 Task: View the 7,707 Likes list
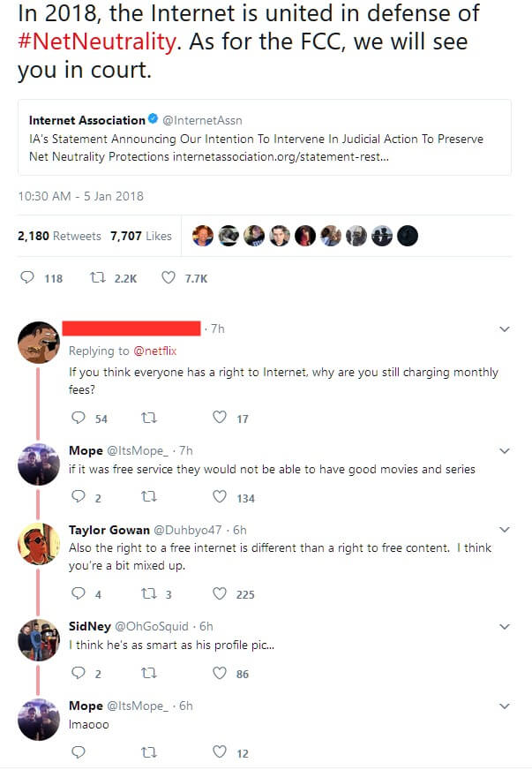tap(141, 236)
